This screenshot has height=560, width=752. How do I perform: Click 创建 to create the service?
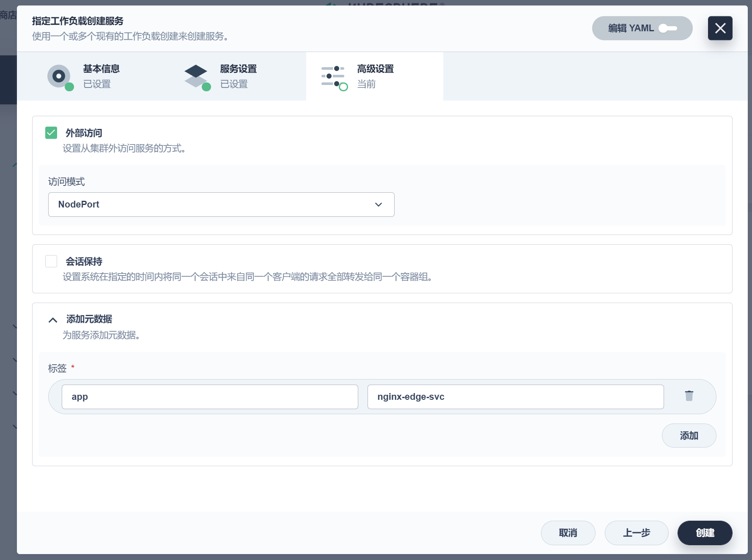(x=705, y=533)
